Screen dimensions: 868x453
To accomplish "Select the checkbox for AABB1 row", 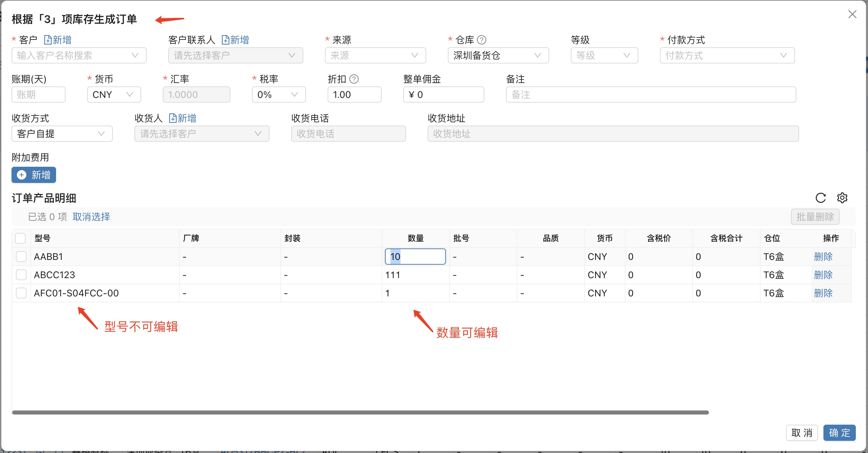I will tap(21, 256).
